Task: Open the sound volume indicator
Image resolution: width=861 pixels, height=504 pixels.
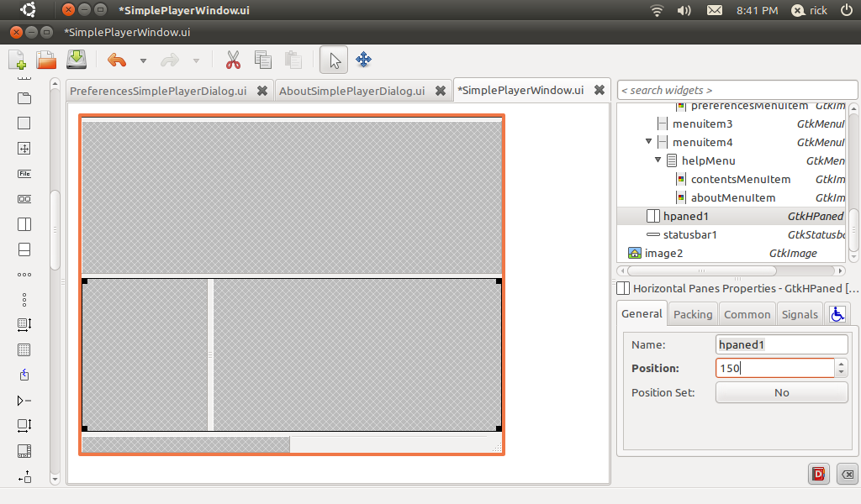Action: click(x=684, y=10)
